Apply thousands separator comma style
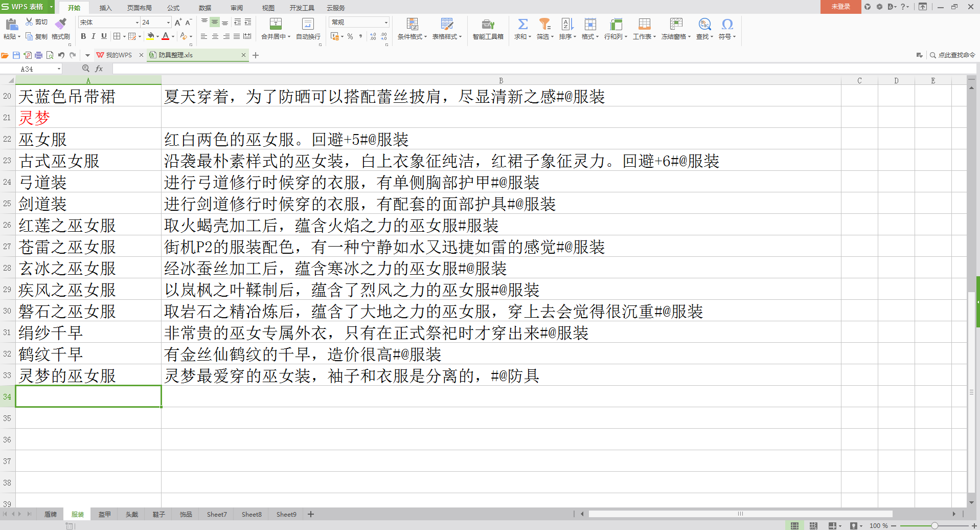Viewport: 980px width, 530px height. pos(361,36)
